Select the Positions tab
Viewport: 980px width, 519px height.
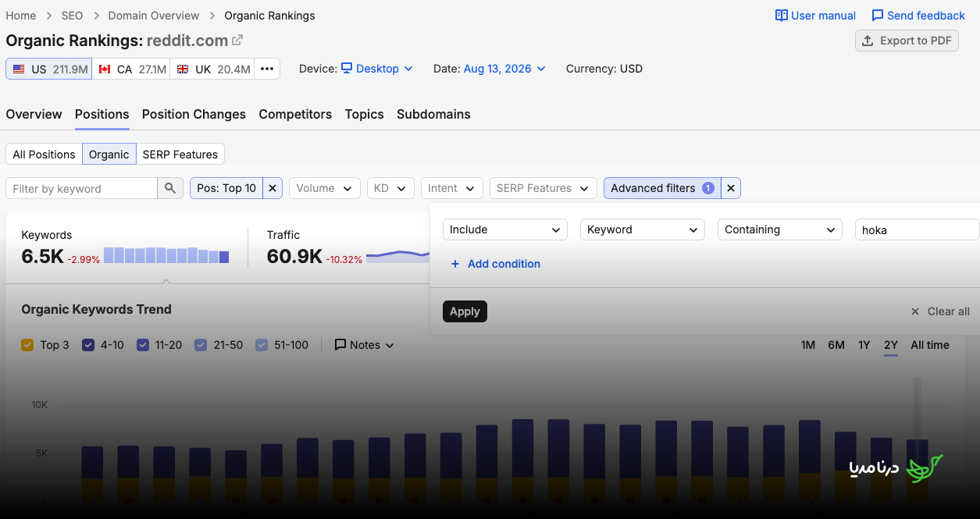click(x=102, y=114)
